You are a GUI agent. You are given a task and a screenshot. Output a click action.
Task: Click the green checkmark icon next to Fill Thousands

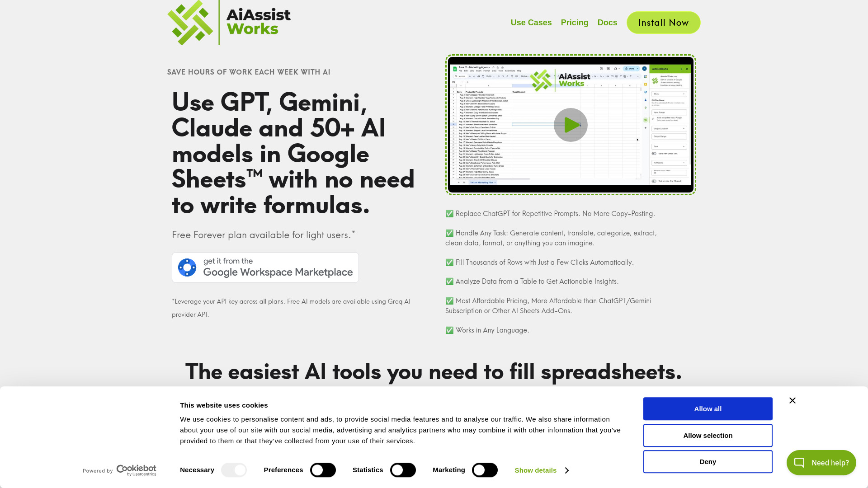click(449, 262)
